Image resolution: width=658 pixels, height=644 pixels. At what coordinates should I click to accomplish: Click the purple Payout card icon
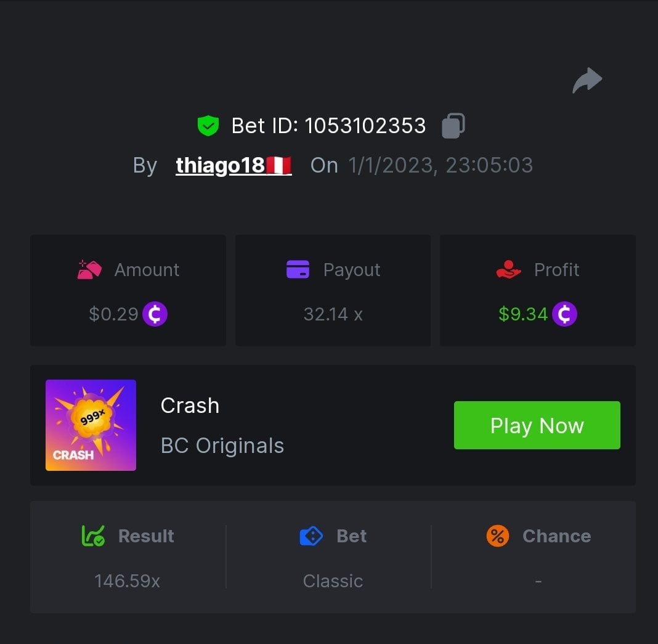(298, 269)
